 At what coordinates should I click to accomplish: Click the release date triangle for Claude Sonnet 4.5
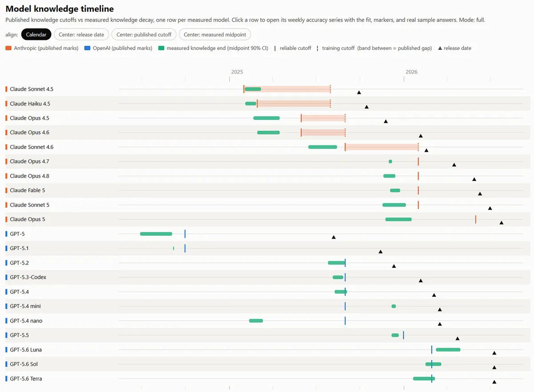(359, 93)
